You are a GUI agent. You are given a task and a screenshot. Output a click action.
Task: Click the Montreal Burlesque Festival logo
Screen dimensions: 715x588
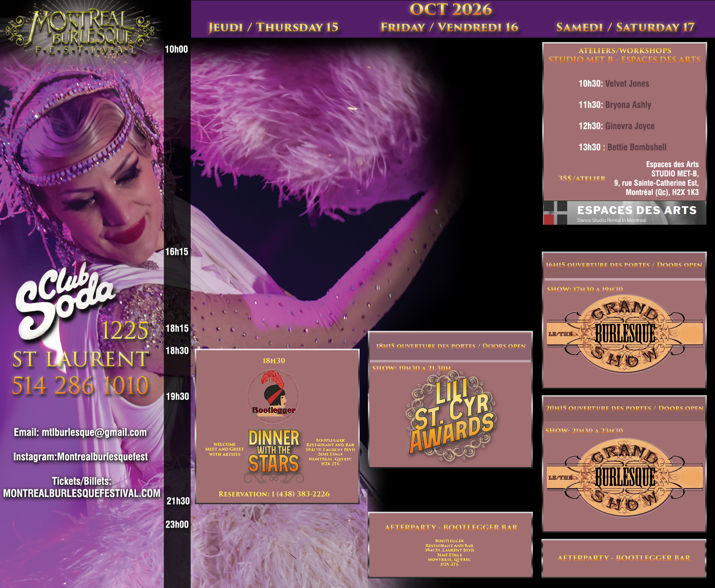point(80,33)
